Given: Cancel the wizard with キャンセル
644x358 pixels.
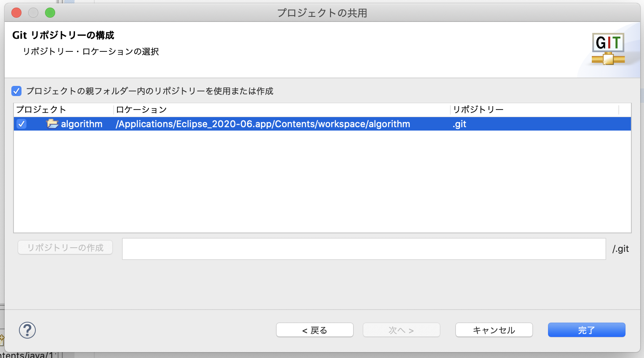Looking at the screenshot, I should point(494,330).
